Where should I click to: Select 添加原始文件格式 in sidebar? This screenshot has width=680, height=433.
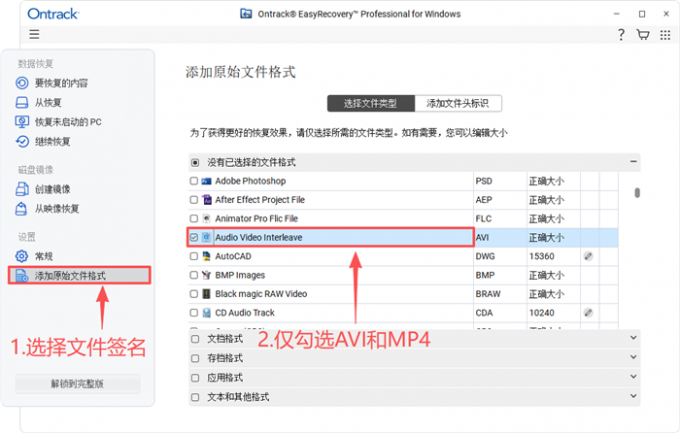click(79, 276)
